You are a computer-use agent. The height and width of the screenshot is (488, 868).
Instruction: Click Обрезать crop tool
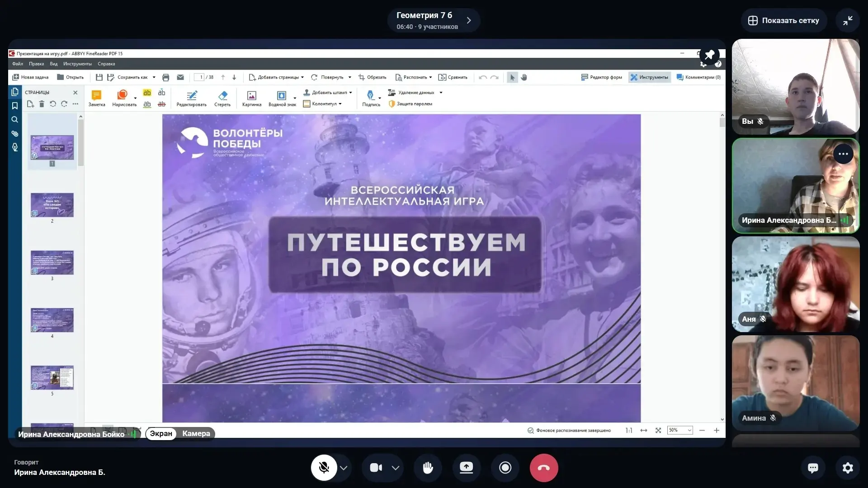(373, 77)
